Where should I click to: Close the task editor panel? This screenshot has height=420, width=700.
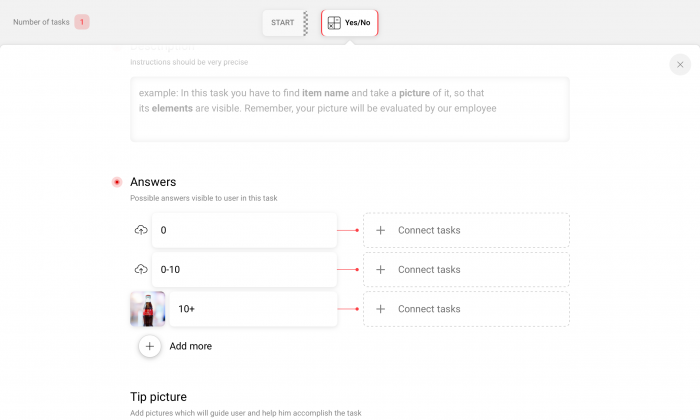click(x=680, y=65)
